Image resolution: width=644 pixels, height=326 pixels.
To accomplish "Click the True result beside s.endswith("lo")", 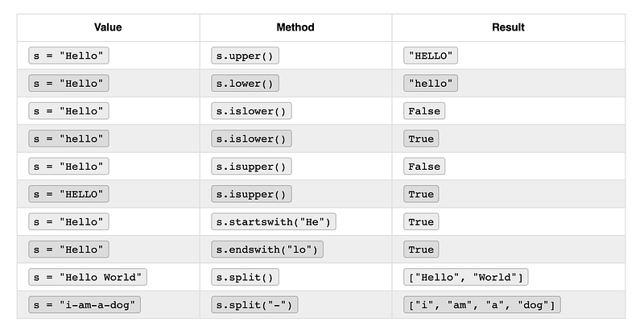I will [421, 250].
